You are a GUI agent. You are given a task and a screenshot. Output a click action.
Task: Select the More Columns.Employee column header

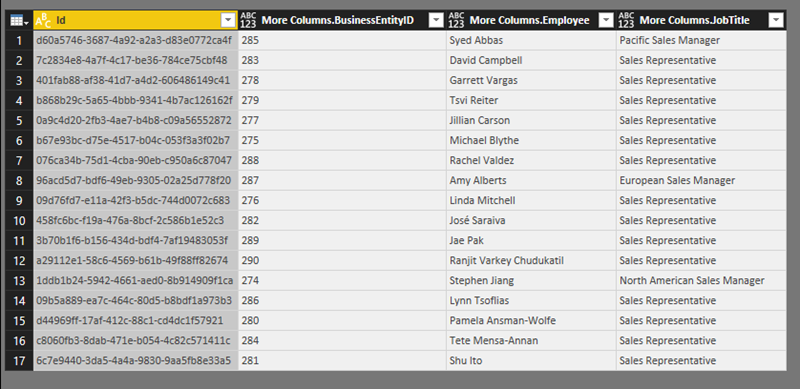pos(531,20)
